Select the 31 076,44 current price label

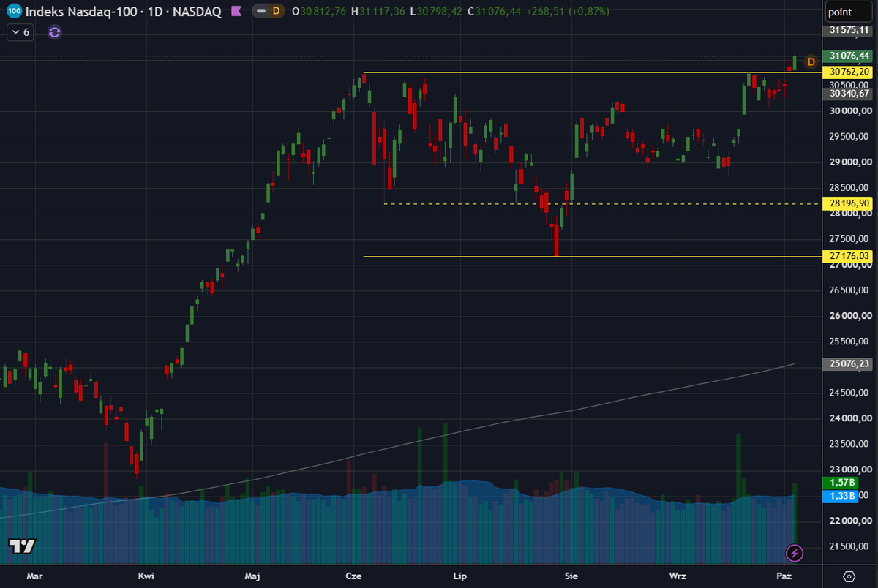848,56
